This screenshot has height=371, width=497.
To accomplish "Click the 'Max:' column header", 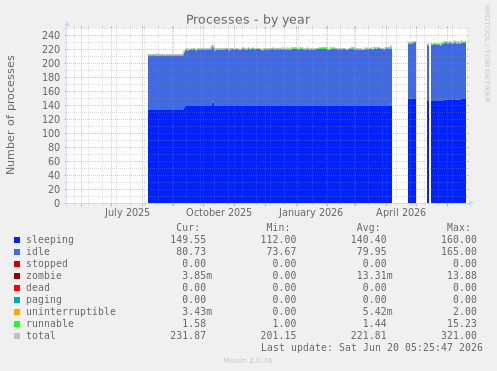I will point(458,228).
